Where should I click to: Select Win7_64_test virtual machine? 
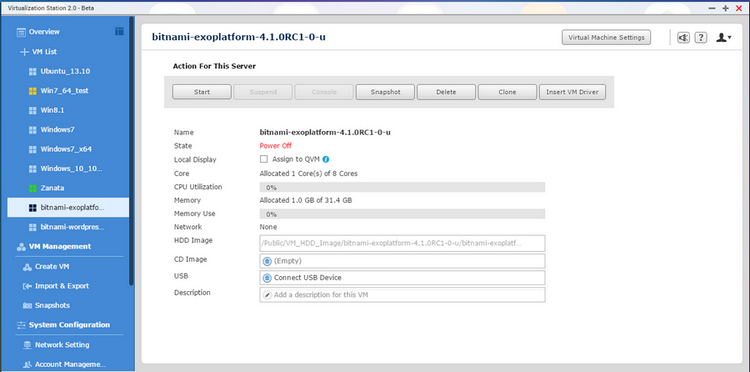(x=64, y=91)
